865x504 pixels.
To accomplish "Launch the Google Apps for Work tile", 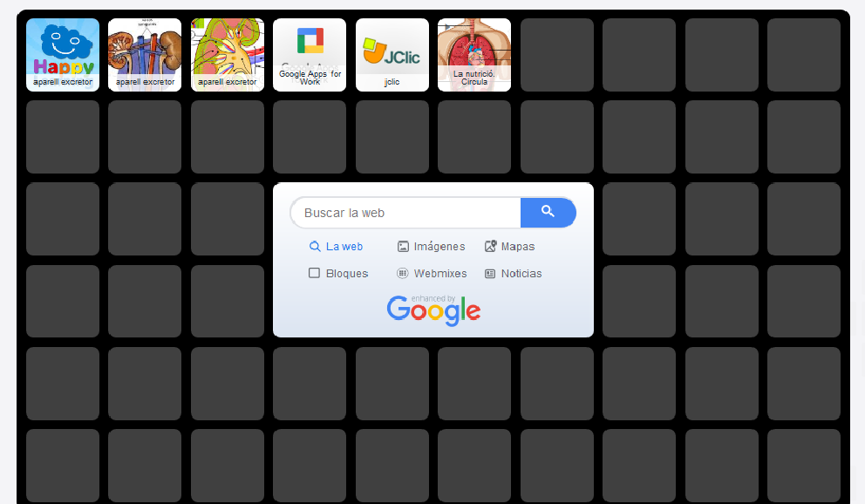I will click(x=310, y=55).
